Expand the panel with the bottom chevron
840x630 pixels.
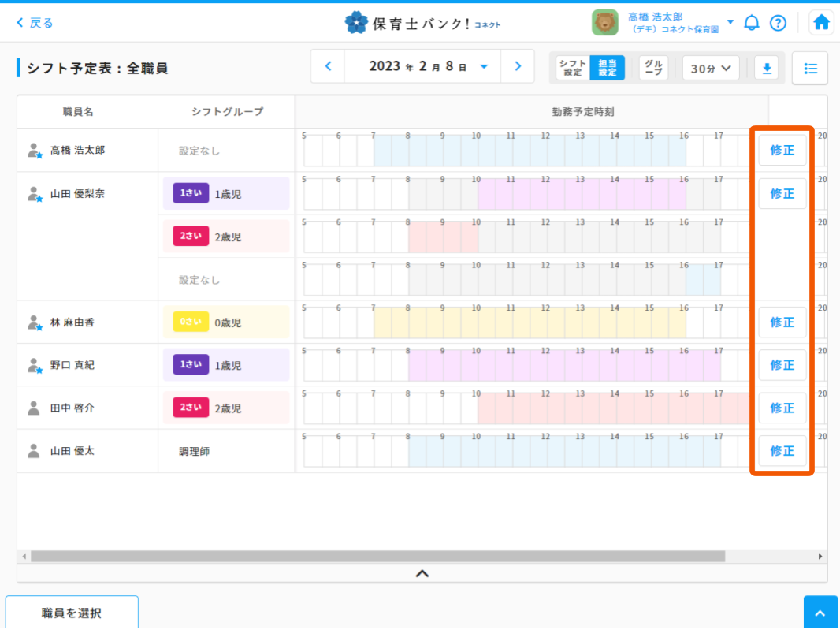(422, 574)
